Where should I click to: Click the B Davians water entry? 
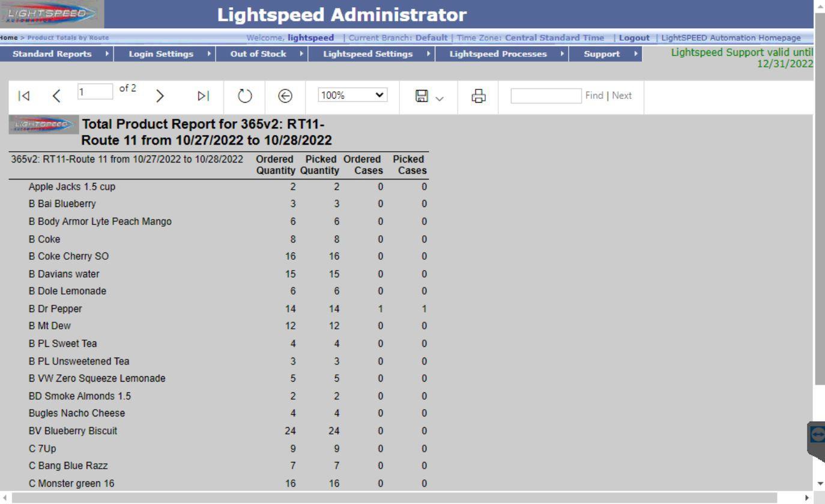(64, 274)
